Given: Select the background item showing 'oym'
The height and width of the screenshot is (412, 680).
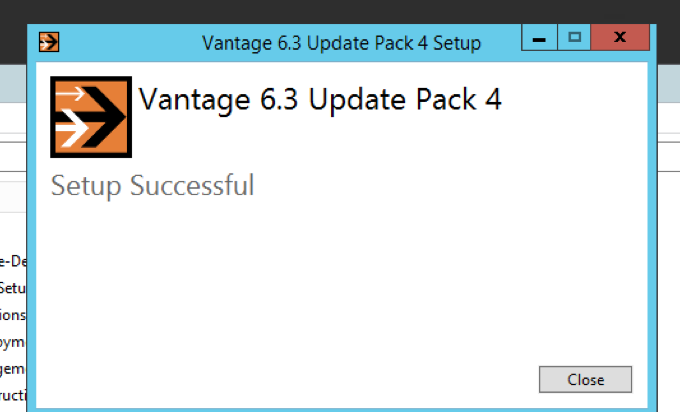Looking at the screenshot, I should pos(13,342).
